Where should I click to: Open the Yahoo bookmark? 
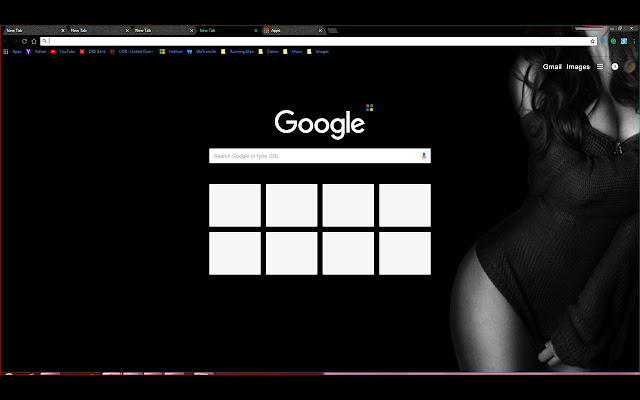(x=36, y=51)
